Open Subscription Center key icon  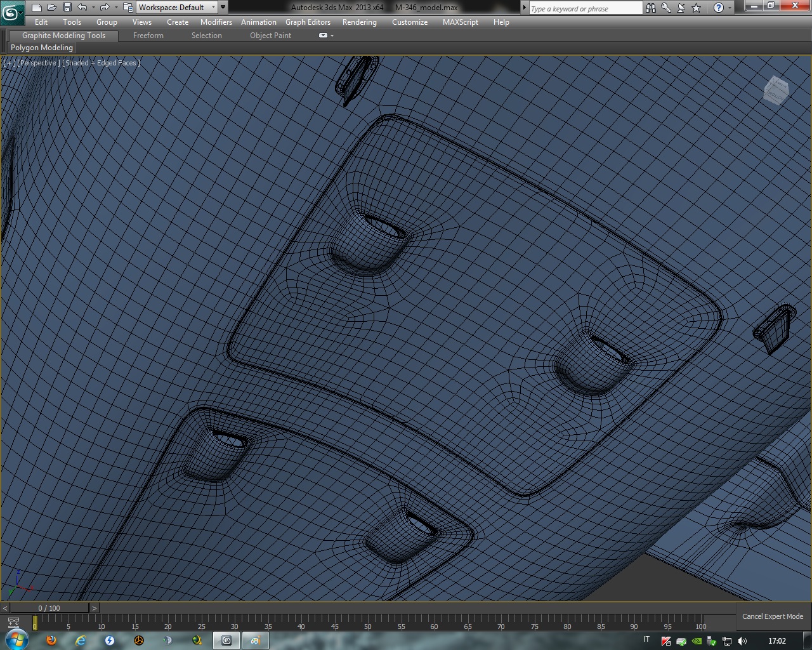click(x=666, y=8)
